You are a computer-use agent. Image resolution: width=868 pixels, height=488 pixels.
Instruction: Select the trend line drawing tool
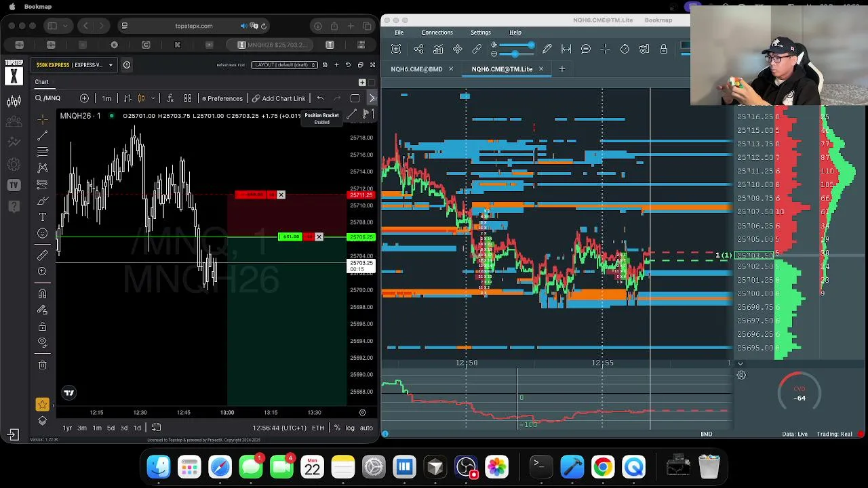pos(42,136)
